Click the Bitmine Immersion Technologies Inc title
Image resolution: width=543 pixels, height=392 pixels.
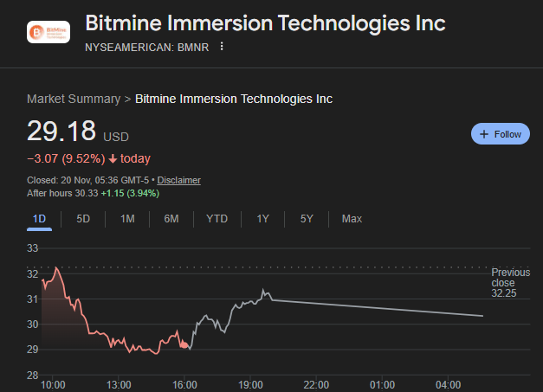(265, 23)
